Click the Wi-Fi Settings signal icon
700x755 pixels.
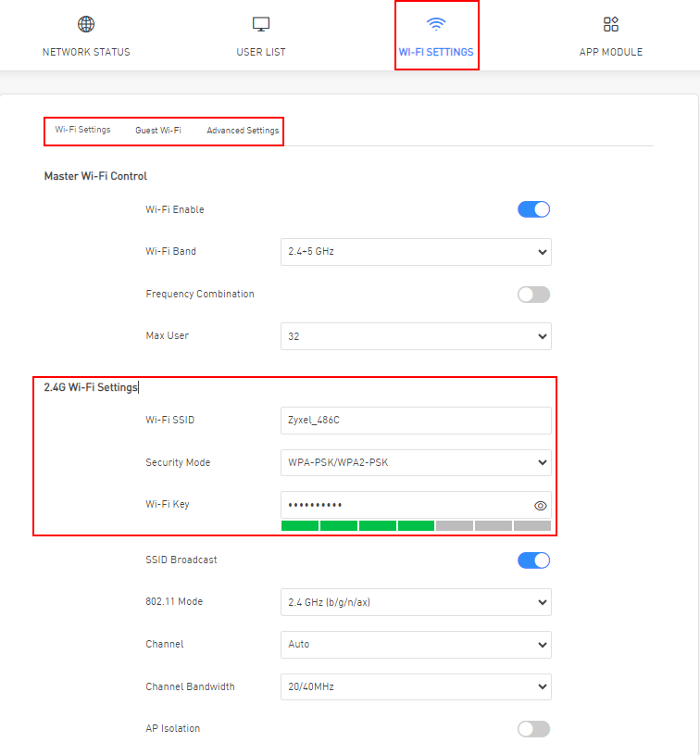pos(436,25)
